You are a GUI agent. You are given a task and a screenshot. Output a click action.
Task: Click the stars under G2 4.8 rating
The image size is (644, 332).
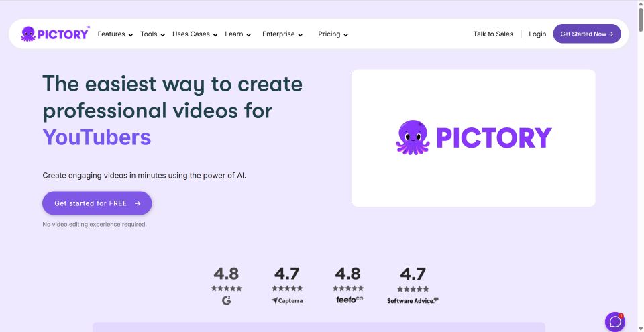[x=226, y=288]
